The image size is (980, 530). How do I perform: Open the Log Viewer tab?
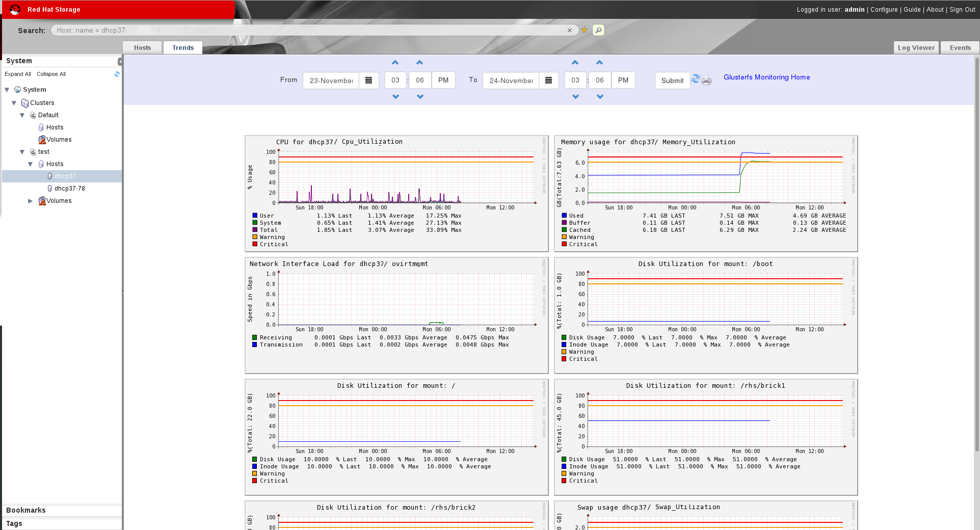coord(916,47)
